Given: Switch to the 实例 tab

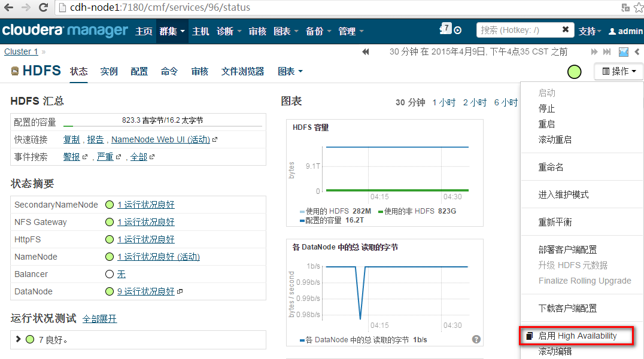Looking at the screenshot, I should click(x=108, y=71).
